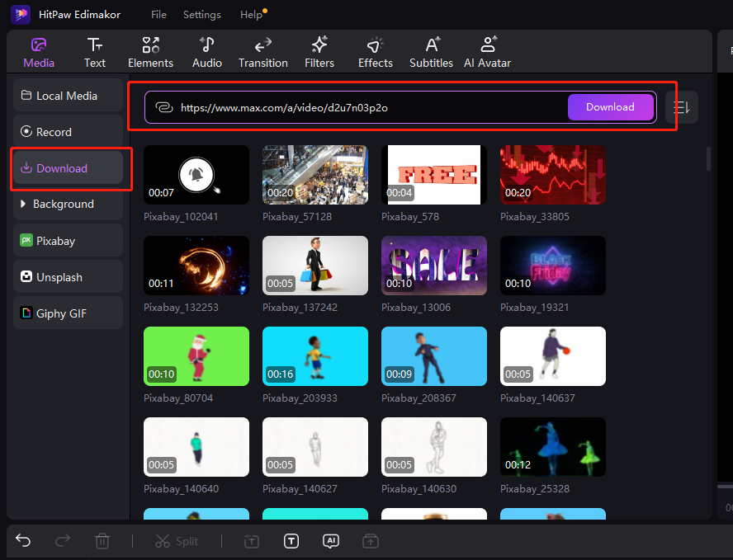
Task: Select the Pixabay_57128 video thumbnail
Action: [x=315, y=175]
